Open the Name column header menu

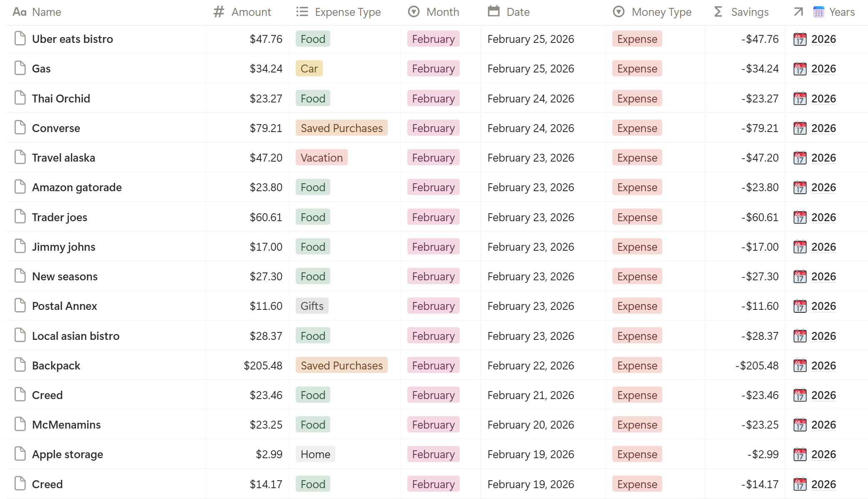coord(46,12)
